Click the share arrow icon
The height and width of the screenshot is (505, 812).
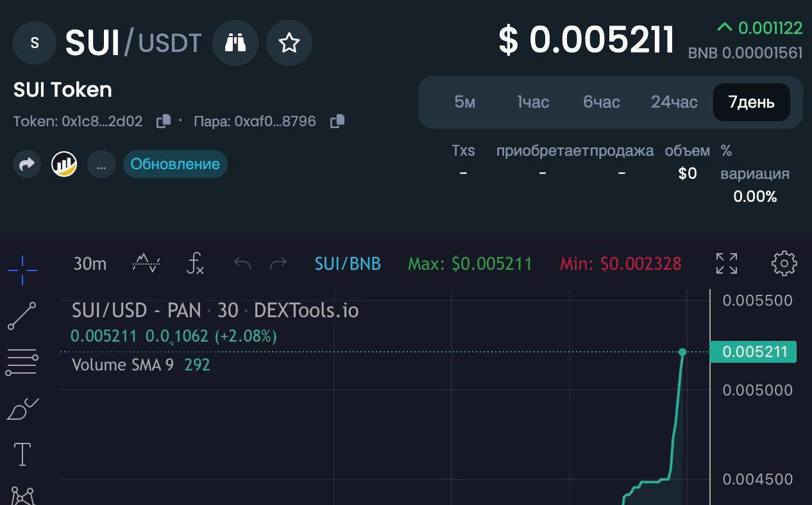[27, 165]
